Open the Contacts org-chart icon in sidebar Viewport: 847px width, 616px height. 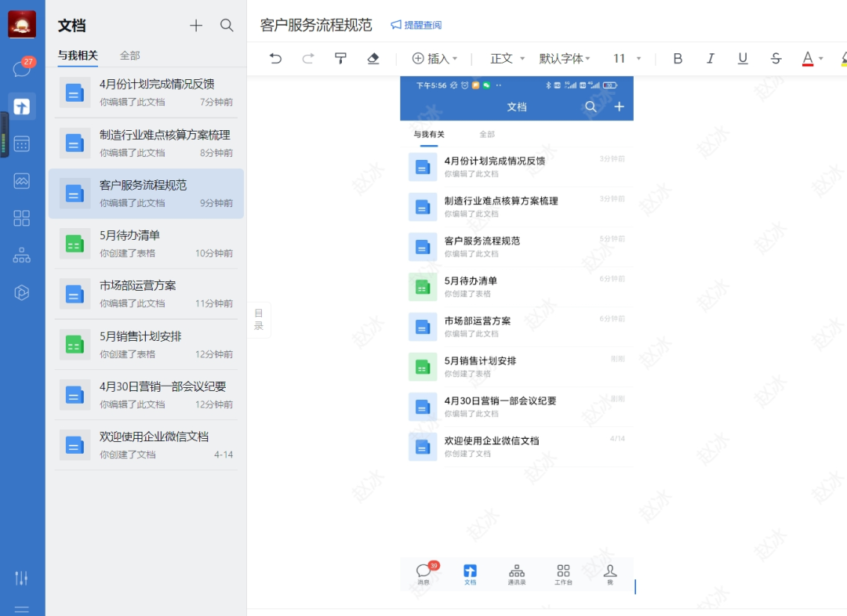point(21,255)
